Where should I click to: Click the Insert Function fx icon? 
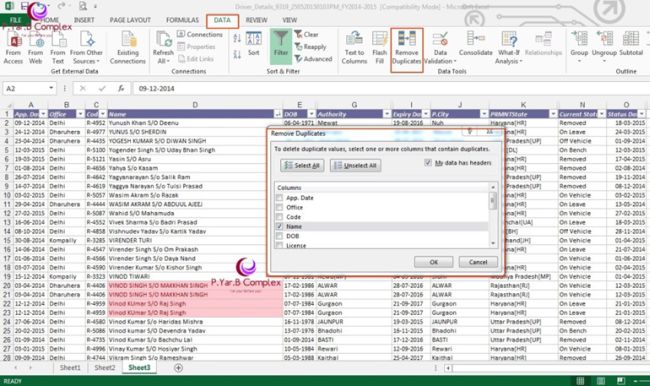tap(121, 88)
